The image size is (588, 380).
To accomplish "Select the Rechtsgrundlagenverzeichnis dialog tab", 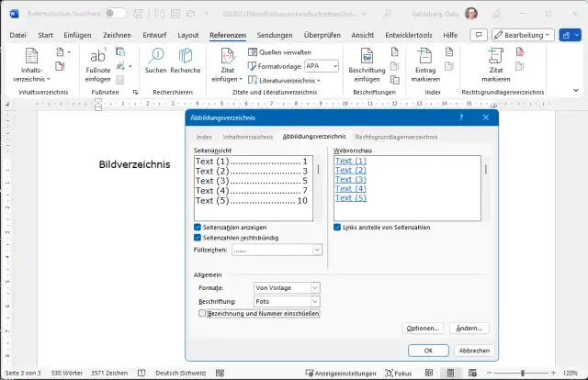I will pos(396,136).
